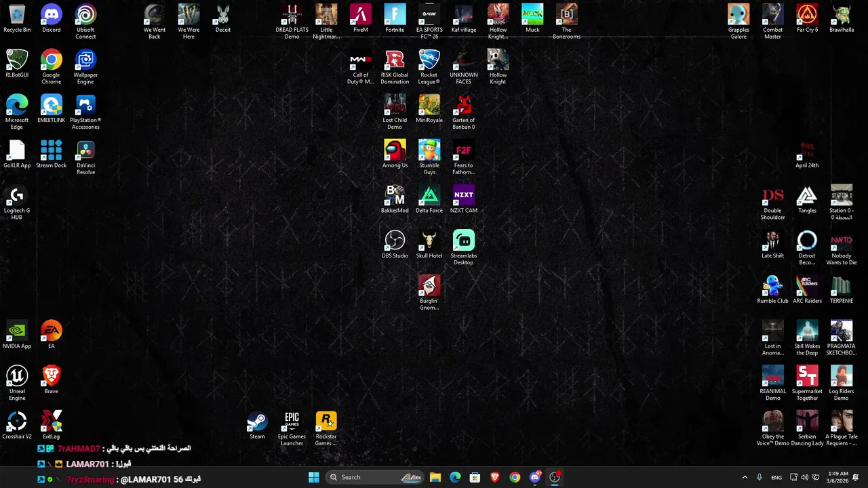Viewport: 868px width, 488px height.
Task: Select the Wallpaper Engine desktop icon
Action: [x=85, y=67]
